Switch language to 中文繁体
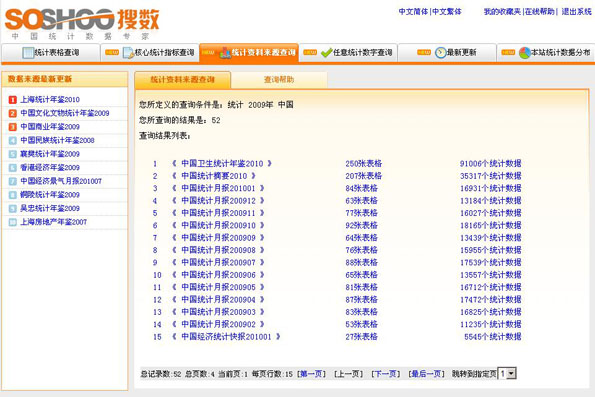 (x=447, y=12)
